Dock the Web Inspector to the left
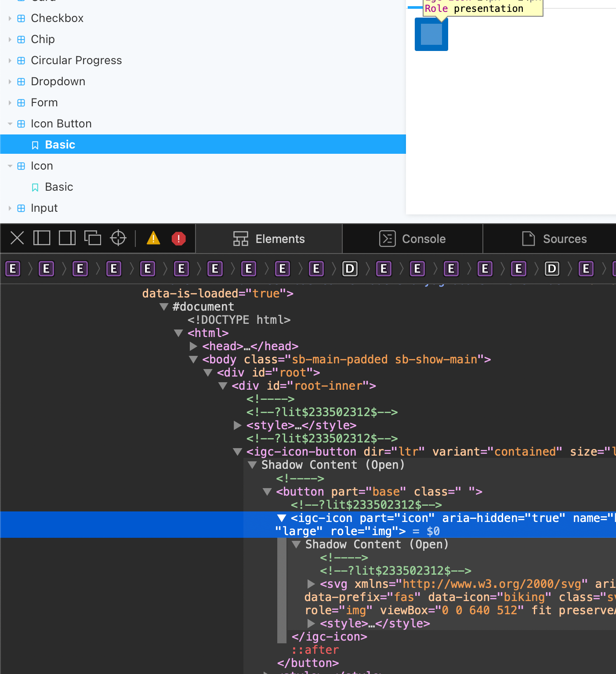This screenshot has width=616, height=674. tap(42, 238)
